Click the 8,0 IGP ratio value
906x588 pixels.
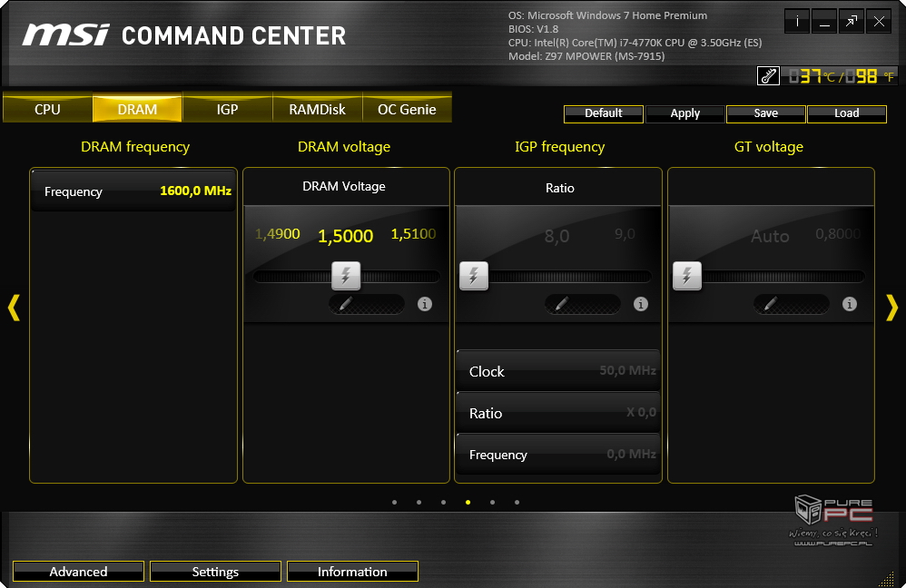tap(557, 236)
